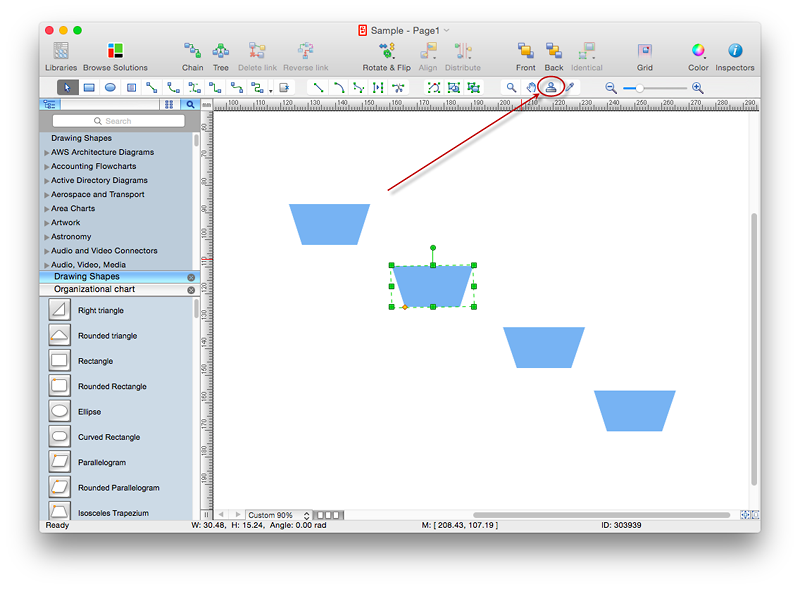Click the canvas vertical scrollbar

[x=754, y=350]
